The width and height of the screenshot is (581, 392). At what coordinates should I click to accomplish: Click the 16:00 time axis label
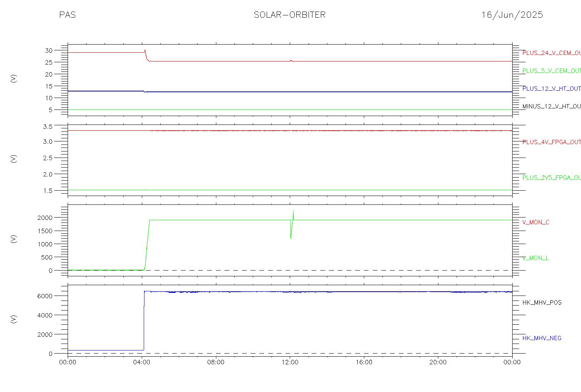coord(364,362)
